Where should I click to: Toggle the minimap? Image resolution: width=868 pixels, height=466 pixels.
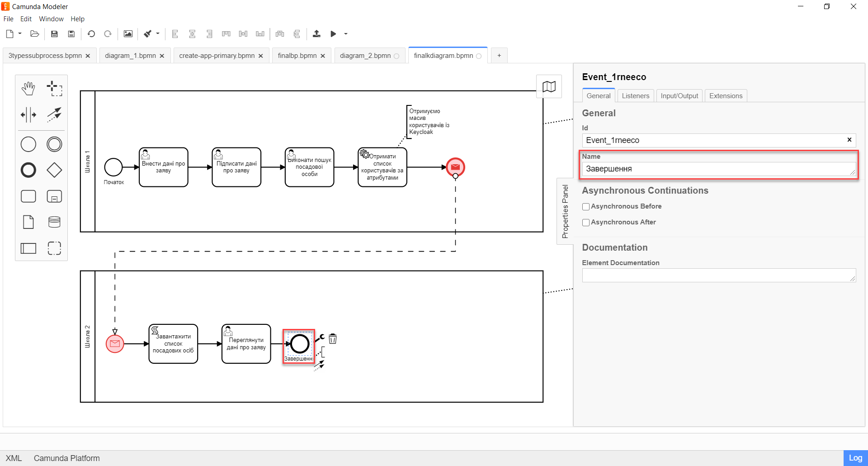click(549, 86)
